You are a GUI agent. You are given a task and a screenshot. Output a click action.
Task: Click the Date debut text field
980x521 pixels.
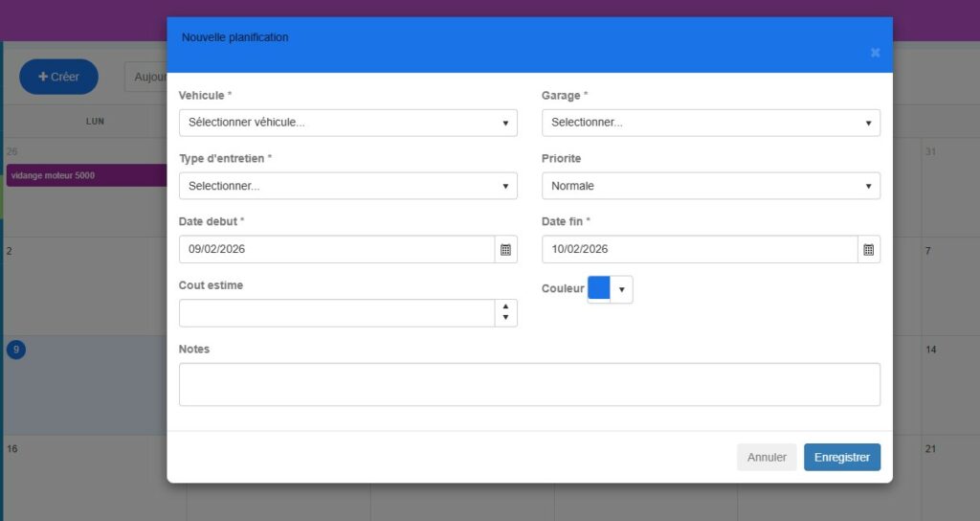pos(337,250)
